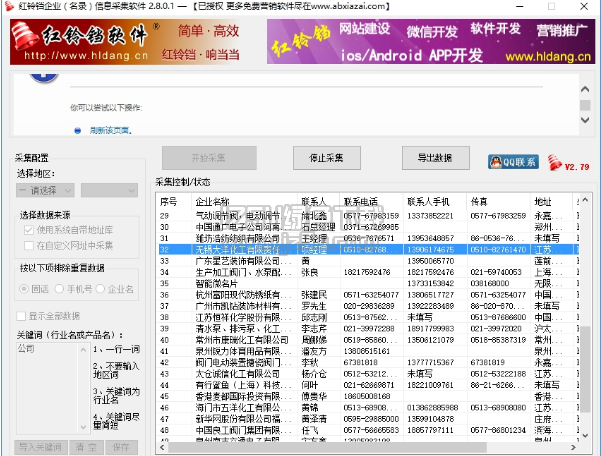Click phone cell 0571-63254077 in row 36
Viewport: 601px width, 456px height.
(x=371, y=295)
